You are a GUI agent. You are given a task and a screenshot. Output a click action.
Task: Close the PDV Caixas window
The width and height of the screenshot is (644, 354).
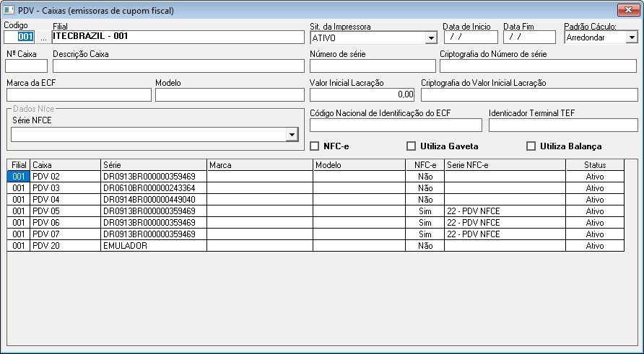click(x=628, y=10)
